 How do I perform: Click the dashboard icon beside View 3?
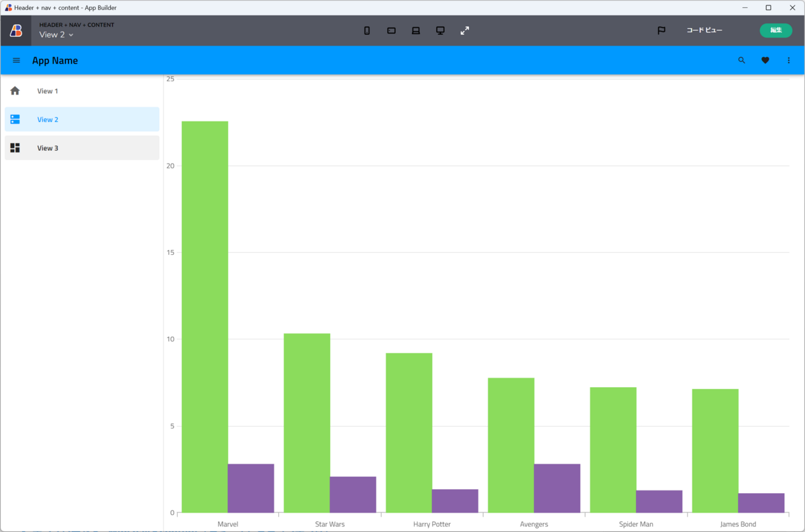point(15,148)
